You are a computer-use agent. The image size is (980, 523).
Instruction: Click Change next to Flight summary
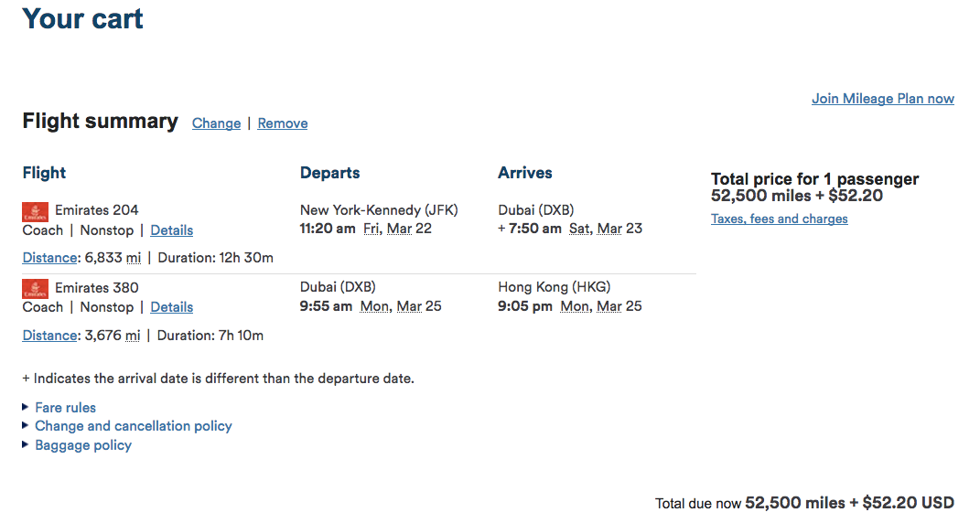tap(216, 123)
